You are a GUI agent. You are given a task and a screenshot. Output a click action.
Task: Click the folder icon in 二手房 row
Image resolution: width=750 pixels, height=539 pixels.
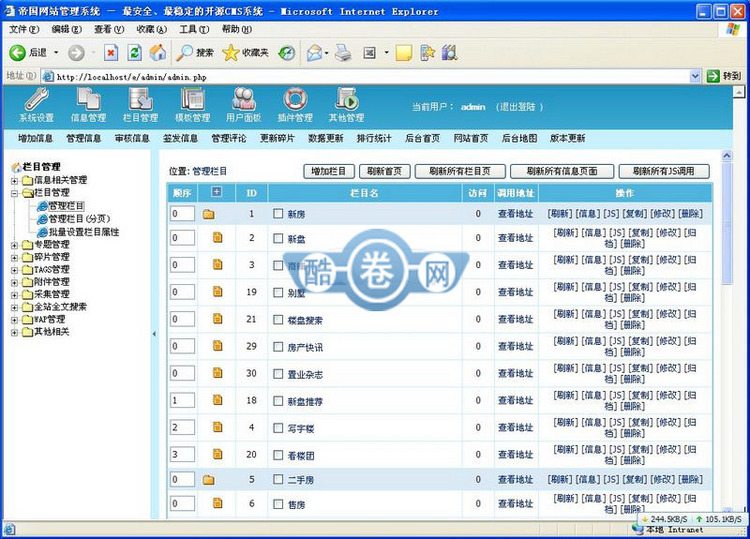pos(208,480)
